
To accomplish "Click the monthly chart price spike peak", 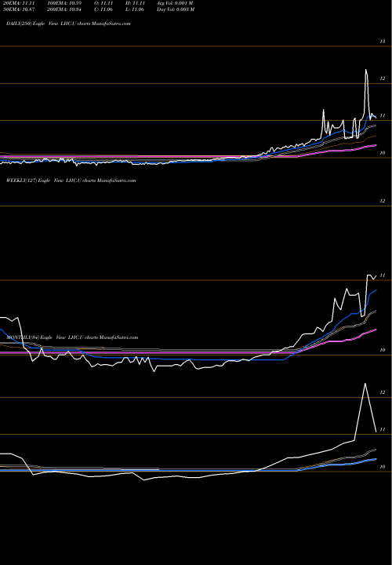I will click(365, 384).
